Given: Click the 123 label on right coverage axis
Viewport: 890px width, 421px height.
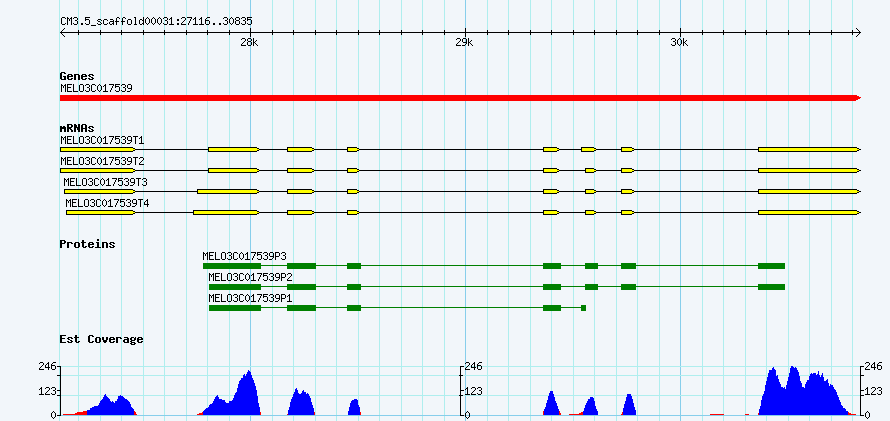Looking at the screenshot, I should (x=874, y=391).
